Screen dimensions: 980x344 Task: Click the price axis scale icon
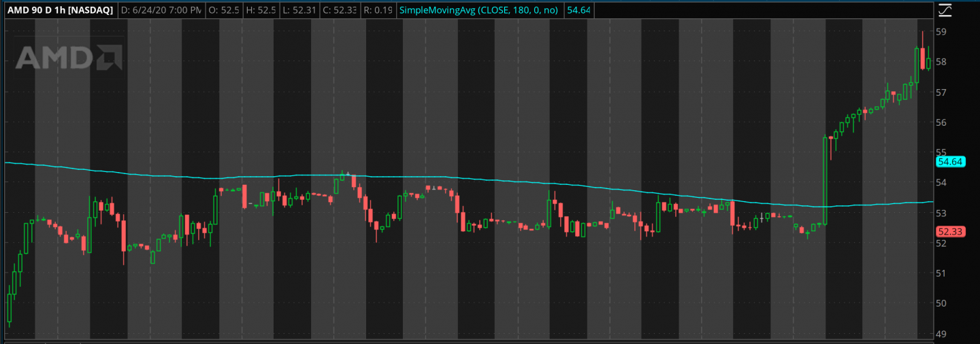click(945, 10)
